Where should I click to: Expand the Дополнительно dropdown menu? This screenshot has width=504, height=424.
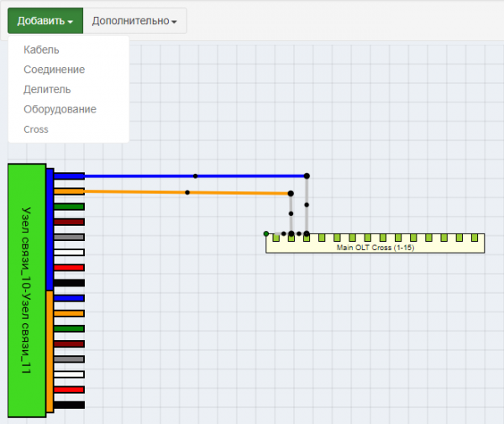(x=134, y=21)
